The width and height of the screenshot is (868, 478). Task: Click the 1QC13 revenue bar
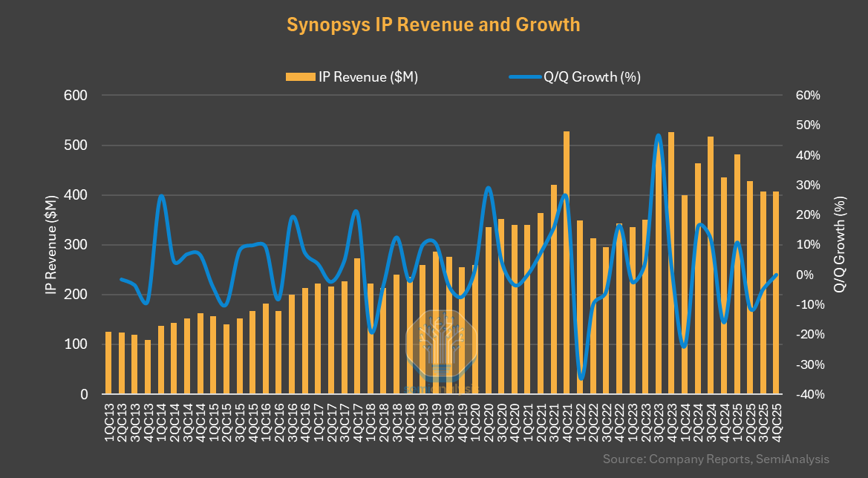point(108,363)
